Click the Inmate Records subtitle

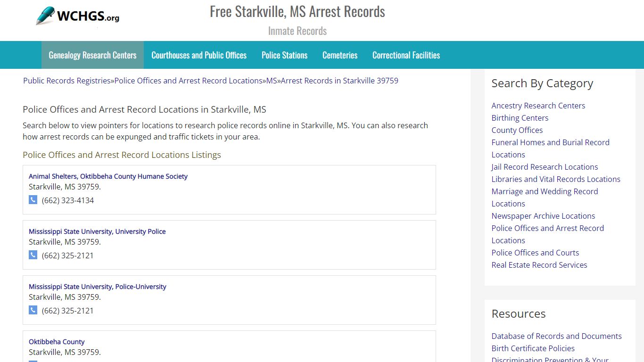pos(297,31)
